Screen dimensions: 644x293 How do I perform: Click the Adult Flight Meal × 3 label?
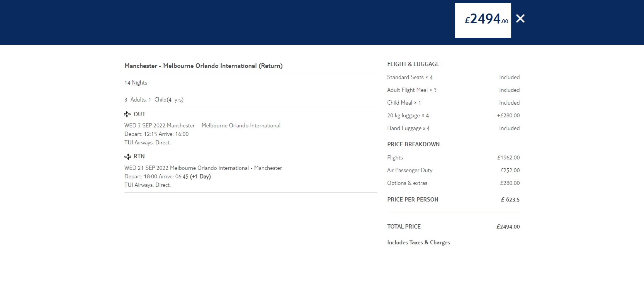412,90
